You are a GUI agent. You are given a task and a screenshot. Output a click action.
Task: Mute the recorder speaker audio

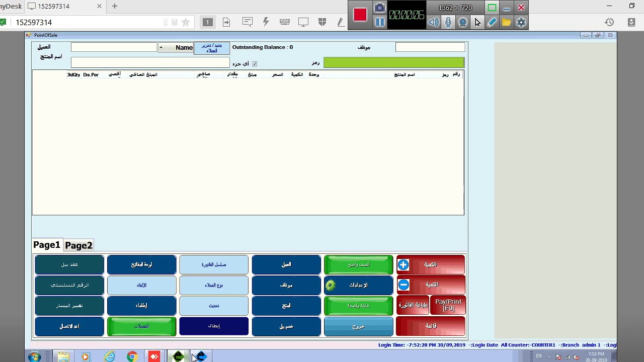tap(433, 22)
